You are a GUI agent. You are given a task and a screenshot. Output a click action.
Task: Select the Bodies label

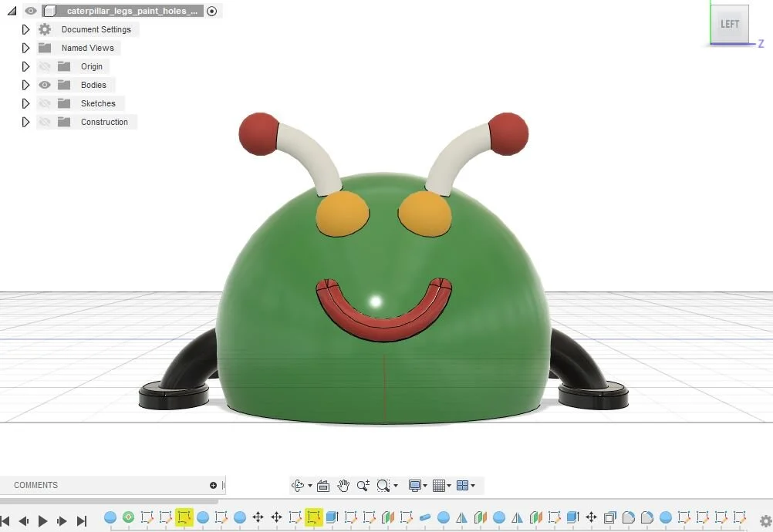point(93,85)
